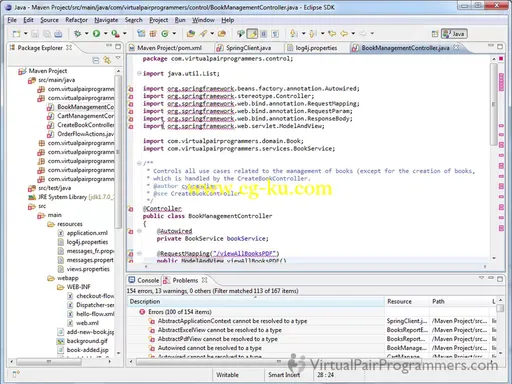The height and width of the screenshot is (384, 512).
Task: Click the Run External Tools icon
Action: coord(115,33)
